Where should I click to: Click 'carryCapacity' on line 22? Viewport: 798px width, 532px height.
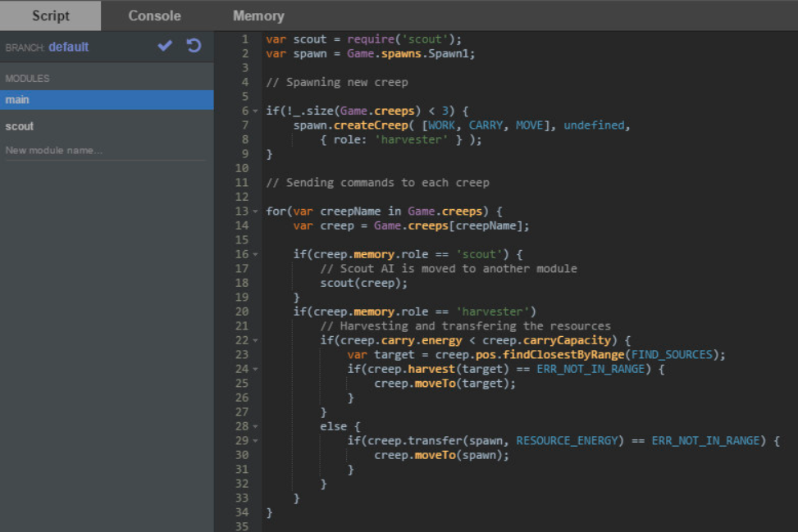[x=567, y=340]
